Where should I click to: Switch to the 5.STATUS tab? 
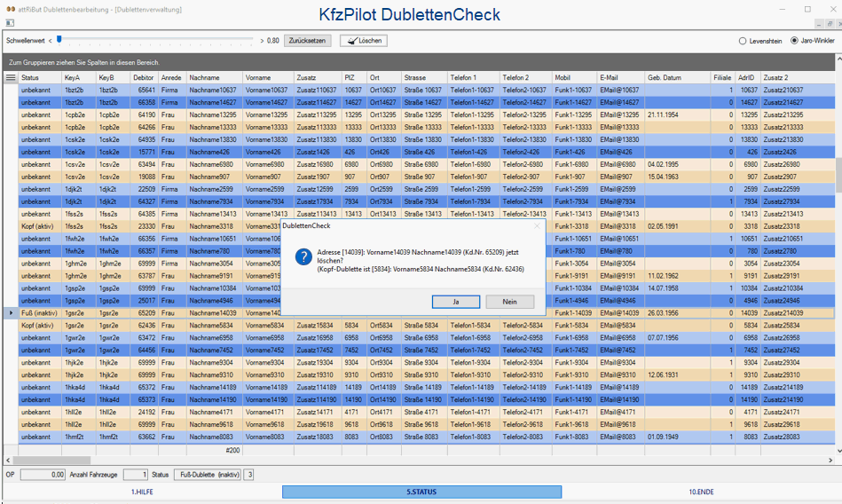[x=421, y=492]
